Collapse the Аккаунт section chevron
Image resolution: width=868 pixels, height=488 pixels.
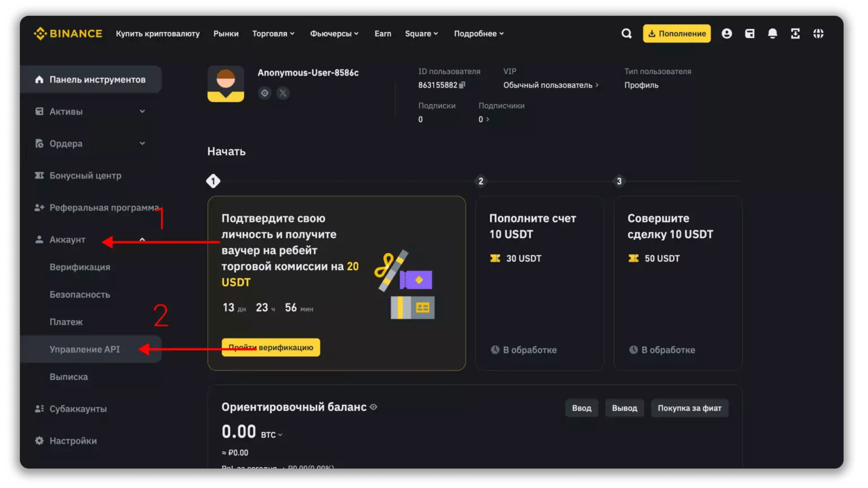[142, 239]
